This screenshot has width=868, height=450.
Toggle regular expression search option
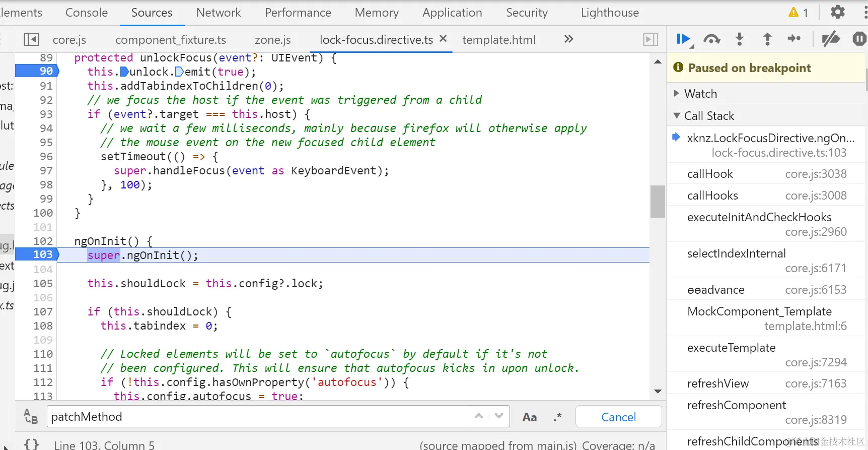[x=557, y=417]
